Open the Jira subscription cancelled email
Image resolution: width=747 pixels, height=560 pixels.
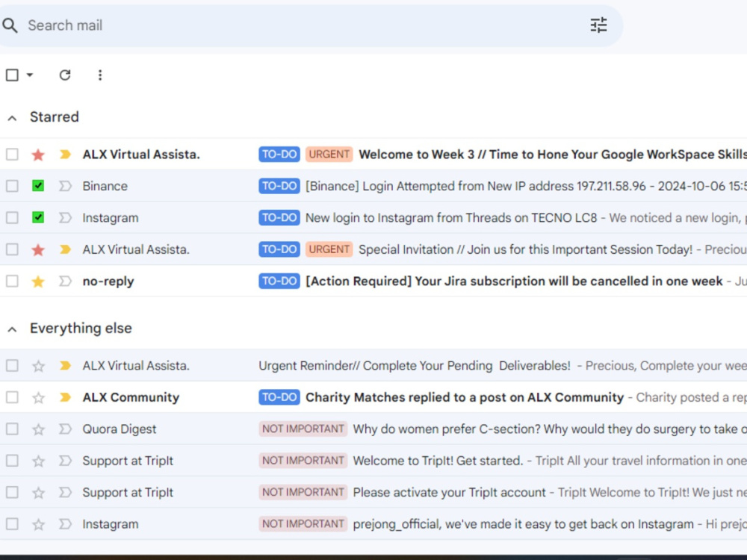pos(514,281)
